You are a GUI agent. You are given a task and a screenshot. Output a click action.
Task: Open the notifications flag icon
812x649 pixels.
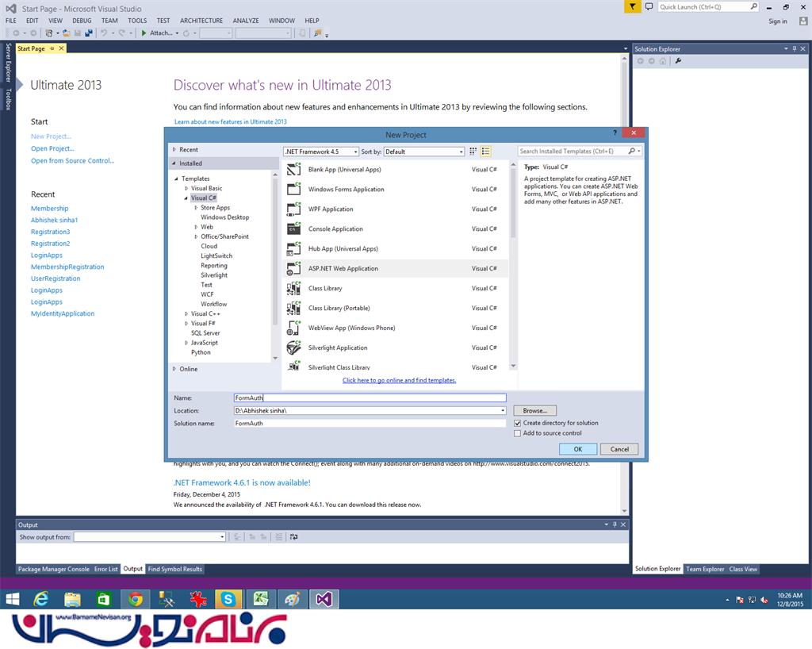click(x=632, y=6)
